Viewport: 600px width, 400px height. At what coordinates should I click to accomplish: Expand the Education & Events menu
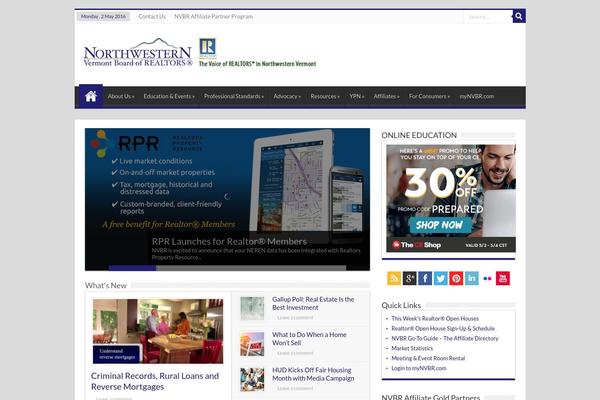coord(169,96)
